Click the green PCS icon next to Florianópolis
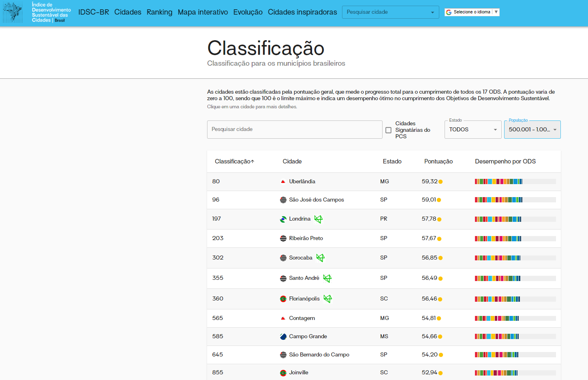Screen dimensions: 588x380 coord(327,299)
